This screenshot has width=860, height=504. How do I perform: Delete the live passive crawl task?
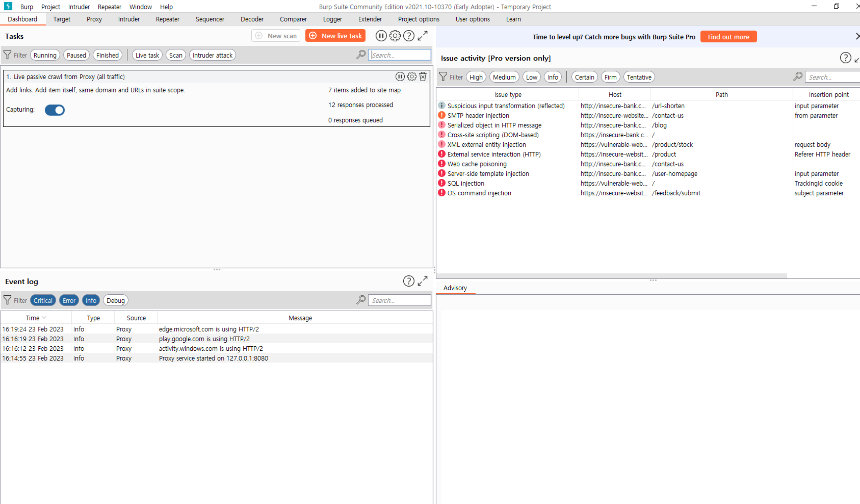pyautogui.click(x=423, y=76)
